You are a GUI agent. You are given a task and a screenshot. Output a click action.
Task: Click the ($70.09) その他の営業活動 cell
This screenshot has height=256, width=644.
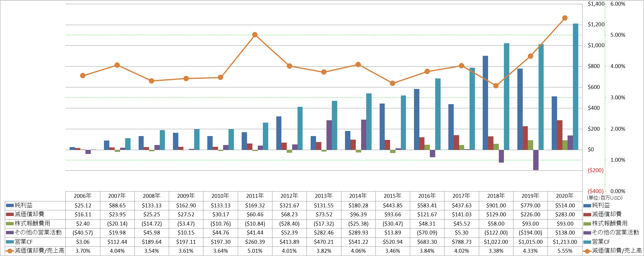(427, 233)
